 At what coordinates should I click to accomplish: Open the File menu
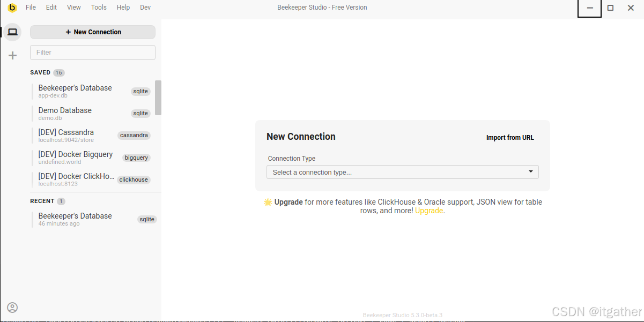(x=31, y=8)
